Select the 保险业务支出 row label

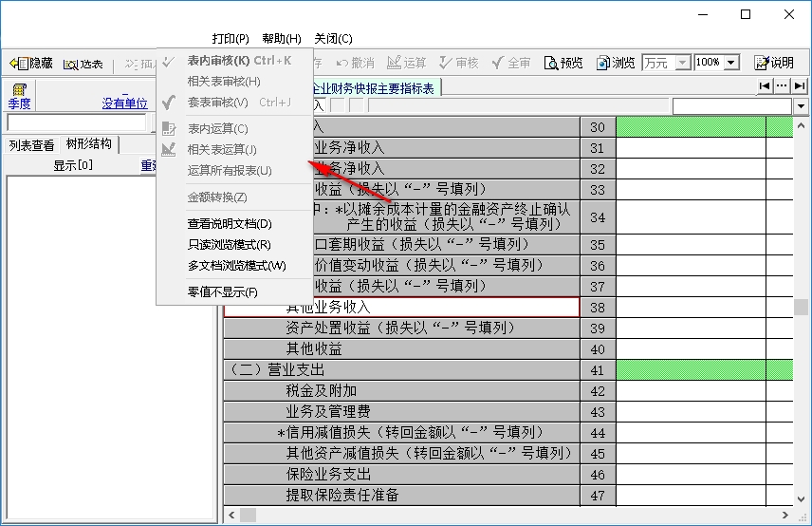pos(401,475)
